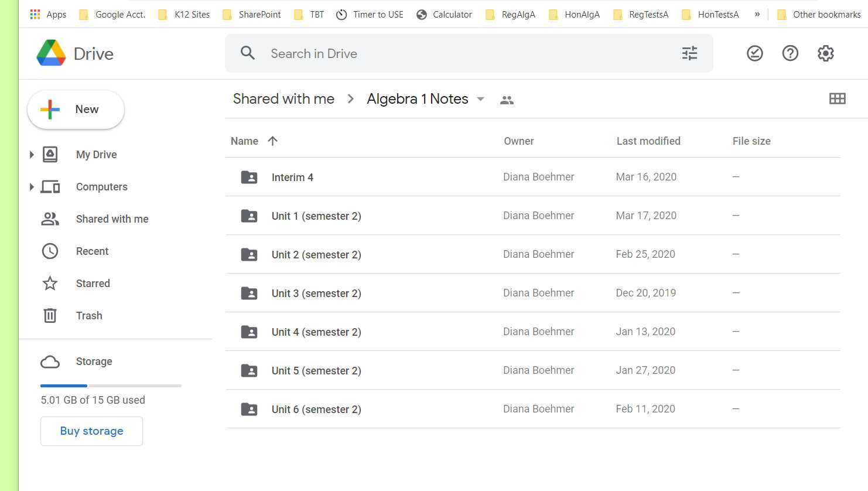This screenshot has width=868, height=491.
Task: Open the Settings gear icon
Action: point(825,53)
